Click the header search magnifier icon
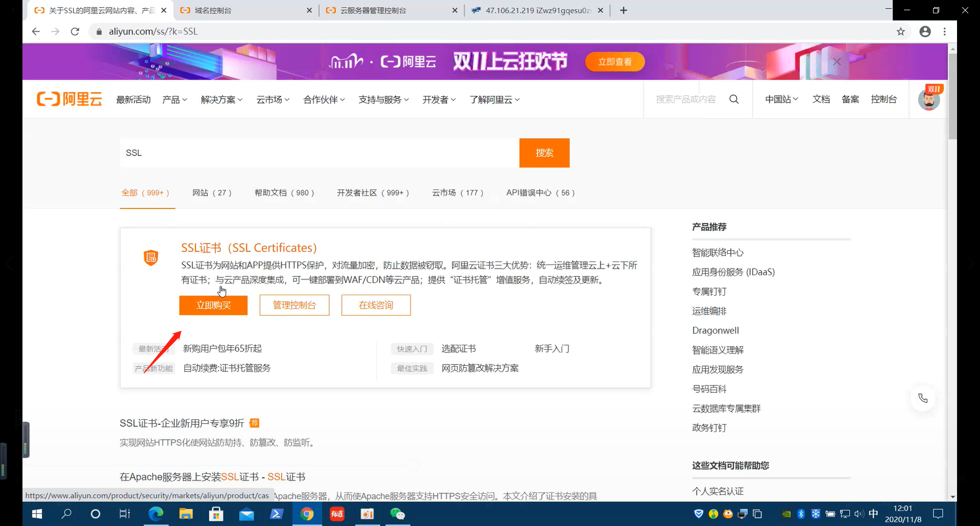The image size is (980, 526). 734,99
